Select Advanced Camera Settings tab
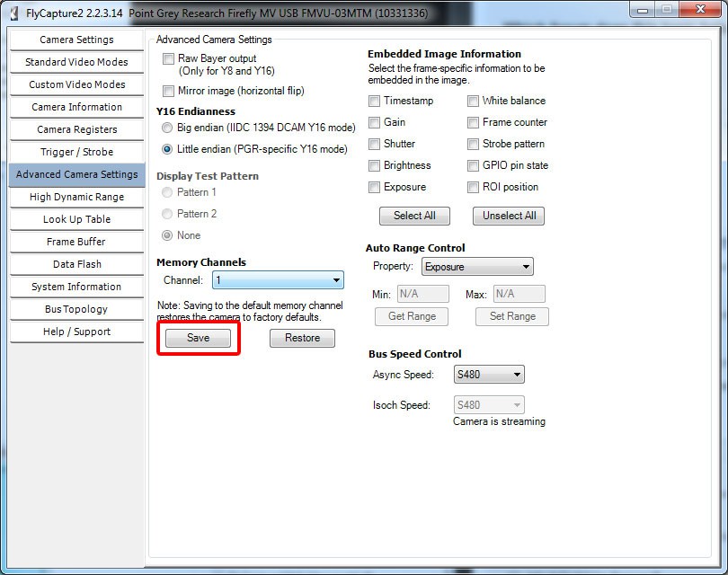Viewport: 728px width, 575px height. (76, 174)
